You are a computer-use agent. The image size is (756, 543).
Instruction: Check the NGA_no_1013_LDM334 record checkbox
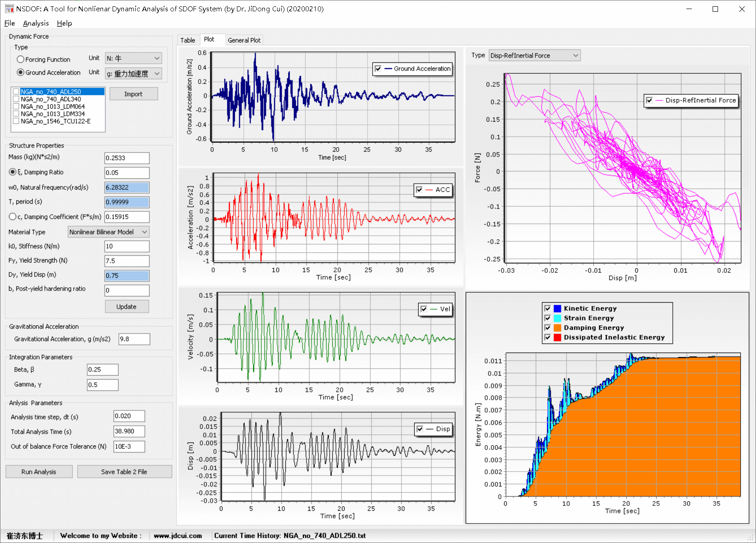coord(16,114)
